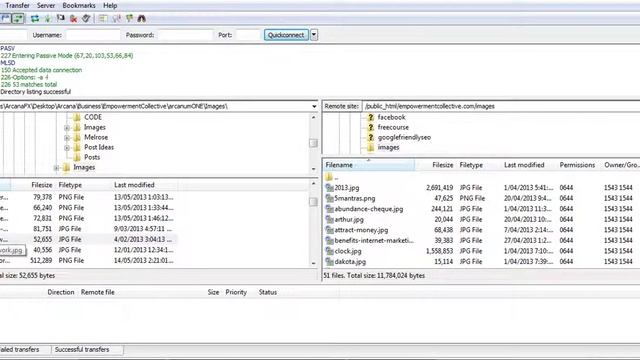Select the 2013.jpg file icon

coord(329,188)
